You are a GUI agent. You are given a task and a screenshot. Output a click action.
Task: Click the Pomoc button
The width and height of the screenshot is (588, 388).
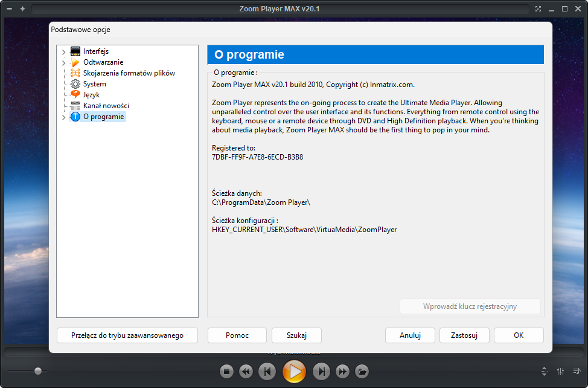tap(237, 335)
